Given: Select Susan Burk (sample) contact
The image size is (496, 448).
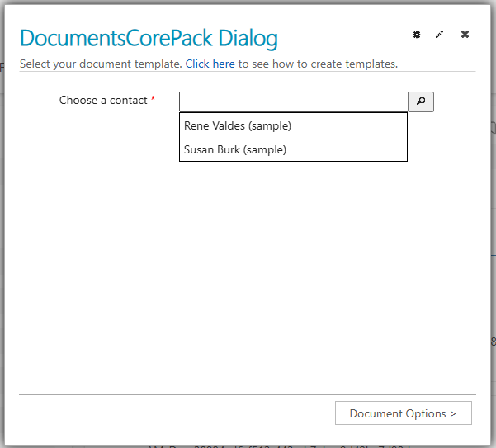Looking at the screenshot, I should coord(293,149).
